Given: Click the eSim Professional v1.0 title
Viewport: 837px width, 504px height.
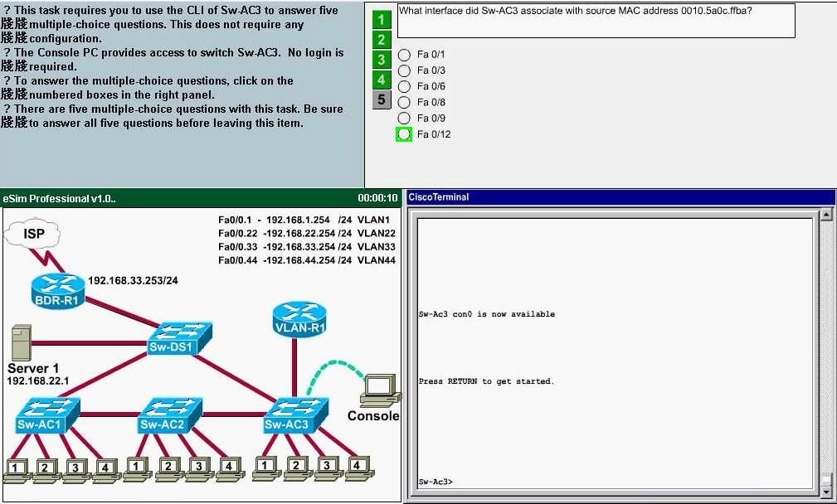Looking at the screenshot, I should (x=59, y=198).
